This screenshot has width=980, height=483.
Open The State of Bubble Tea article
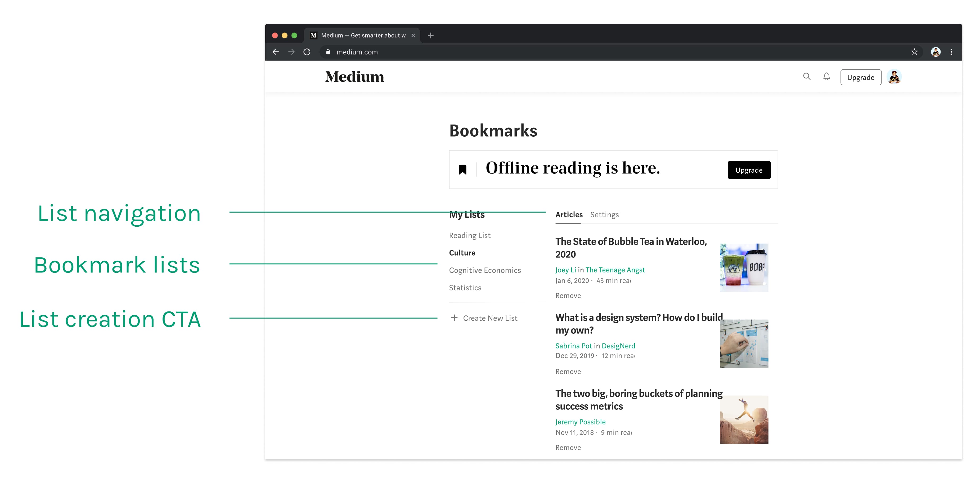pos(631,248)
